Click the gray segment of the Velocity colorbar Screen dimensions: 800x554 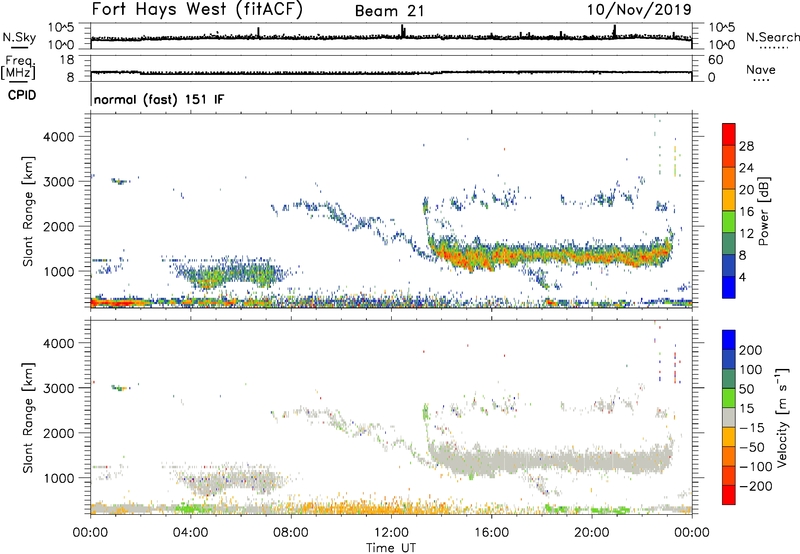(x=729, y=417)
